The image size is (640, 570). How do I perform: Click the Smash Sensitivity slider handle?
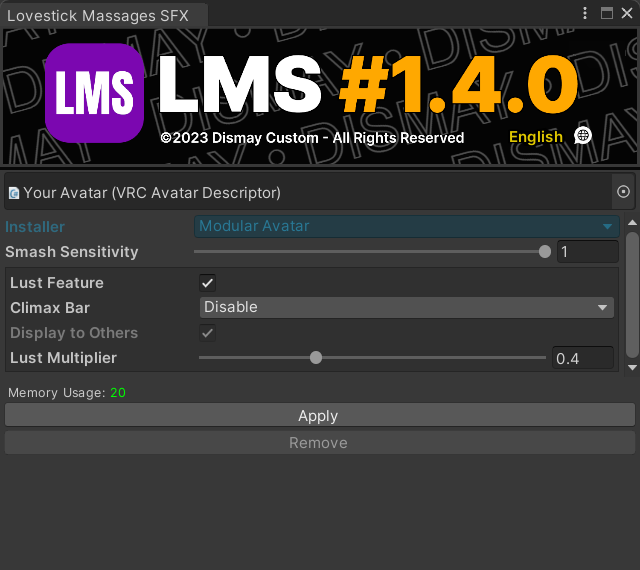coord(544,252)
